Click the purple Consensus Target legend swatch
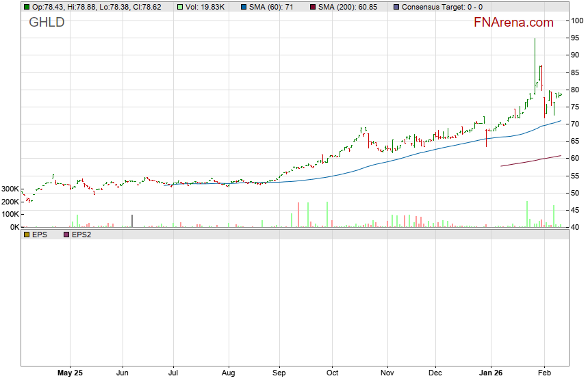This screenshot has width=588, height=387. coord(396,7)
